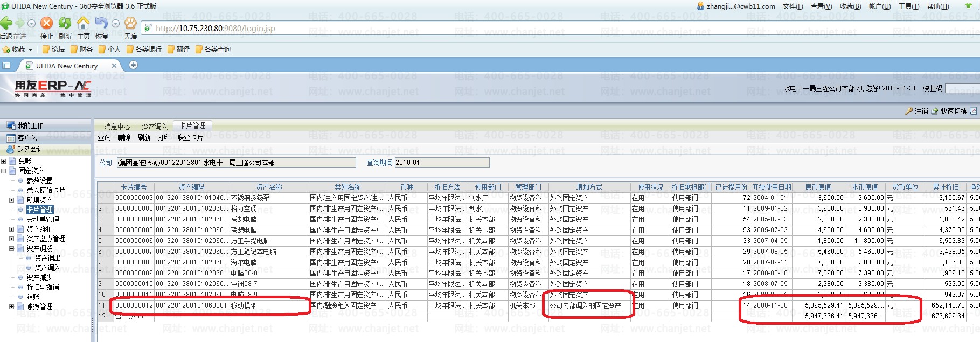Open the 主页 home page icon
This screenshot has width=980, height=342.
[84, 23]
